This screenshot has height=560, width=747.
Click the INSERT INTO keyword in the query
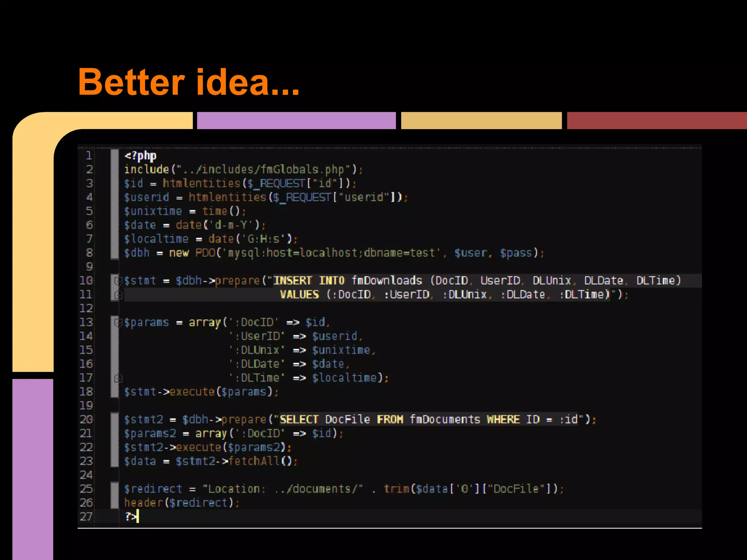tap(309, 281)
